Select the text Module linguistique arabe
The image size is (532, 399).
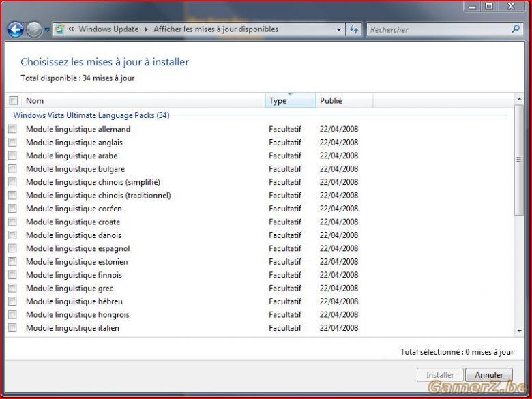point(72,156)
